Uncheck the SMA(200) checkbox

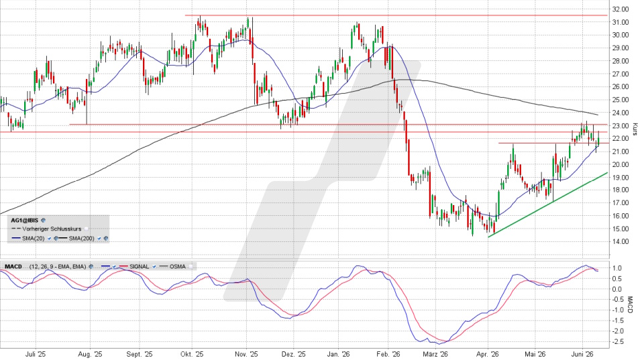(99, 239)
